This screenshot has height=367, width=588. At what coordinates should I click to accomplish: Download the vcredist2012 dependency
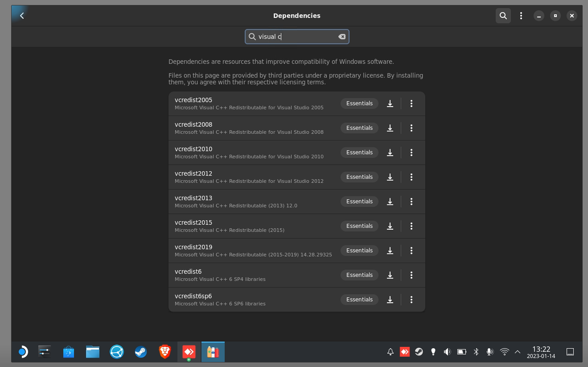tap(390, 177)
